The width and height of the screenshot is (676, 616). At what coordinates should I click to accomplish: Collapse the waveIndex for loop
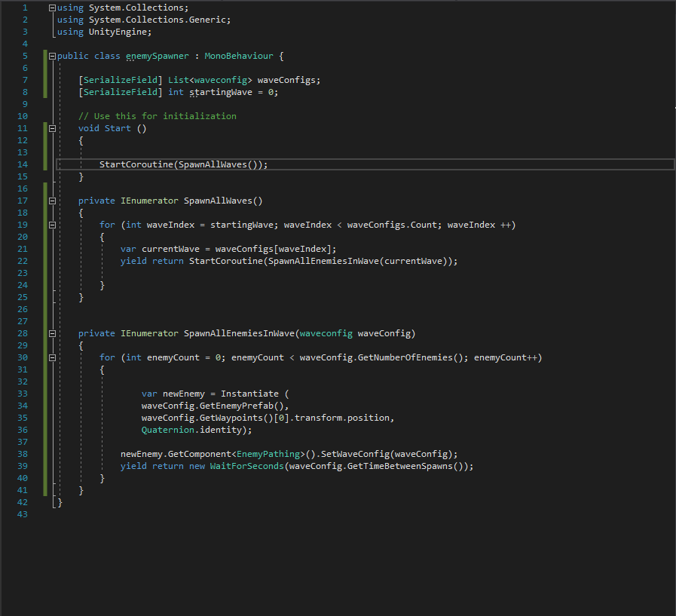[51, 225]
